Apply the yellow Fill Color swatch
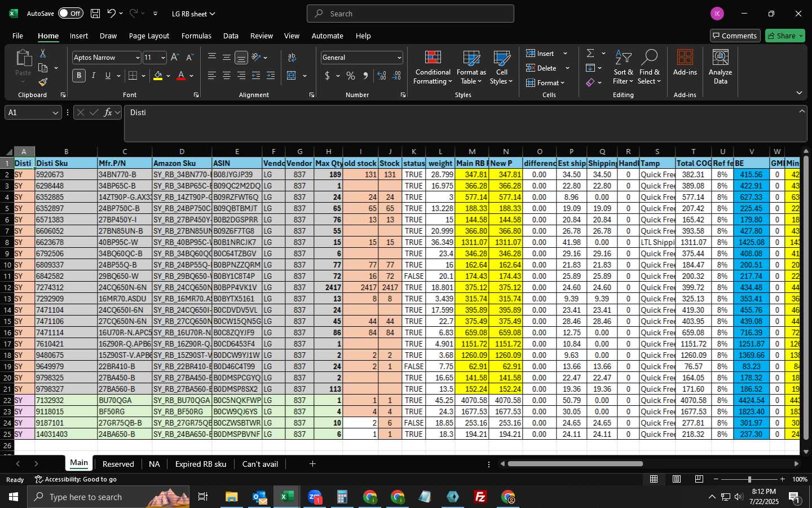Image resolution: width=812 pixels, height=508 pixels. [158, 76]
